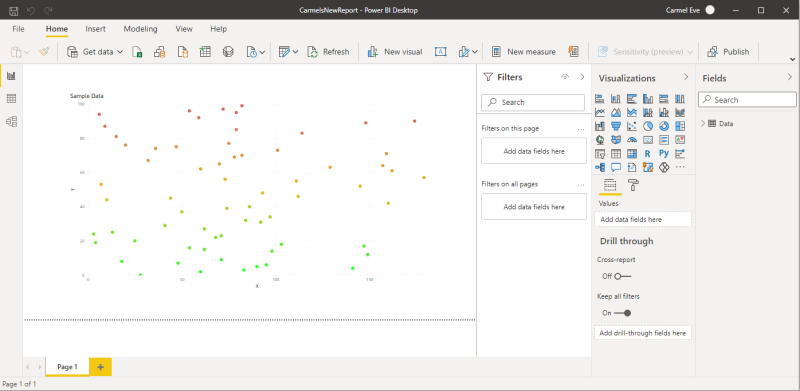Collapse the Filters pane with chevron
Viewport: 800px width, 391px height.
[x=582, y=77]
